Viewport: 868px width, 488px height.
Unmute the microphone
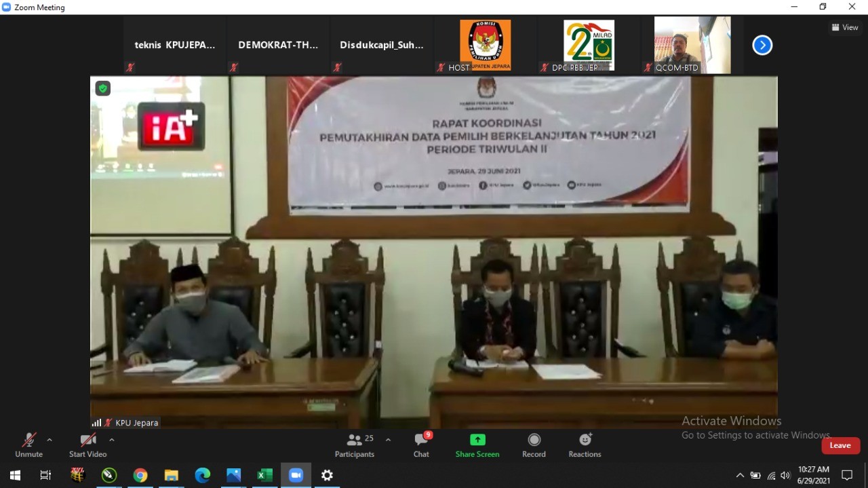[x=28, y=445]
